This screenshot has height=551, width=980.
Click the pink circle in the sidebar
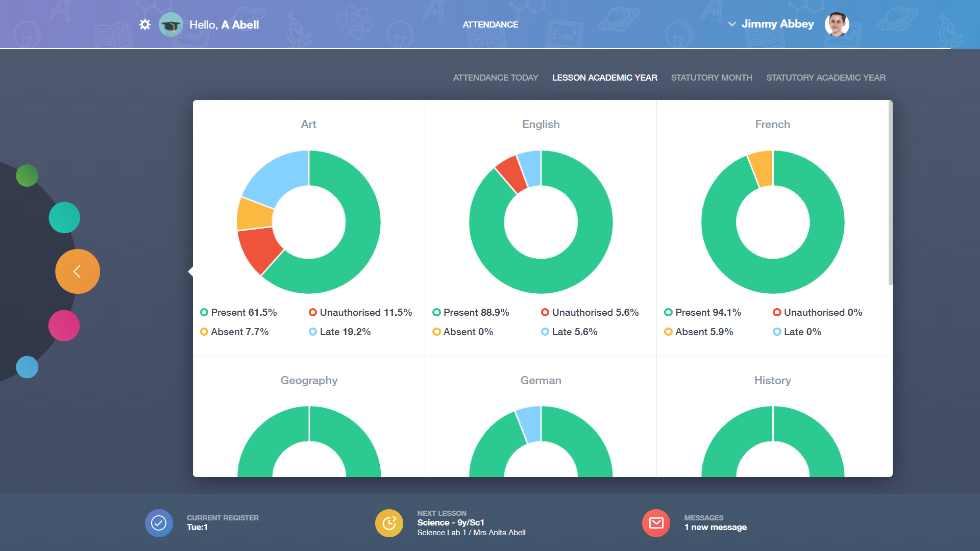point(64,325)
